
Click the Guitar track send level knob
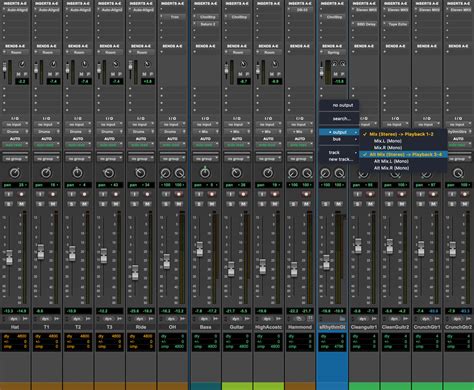point(244,64)
